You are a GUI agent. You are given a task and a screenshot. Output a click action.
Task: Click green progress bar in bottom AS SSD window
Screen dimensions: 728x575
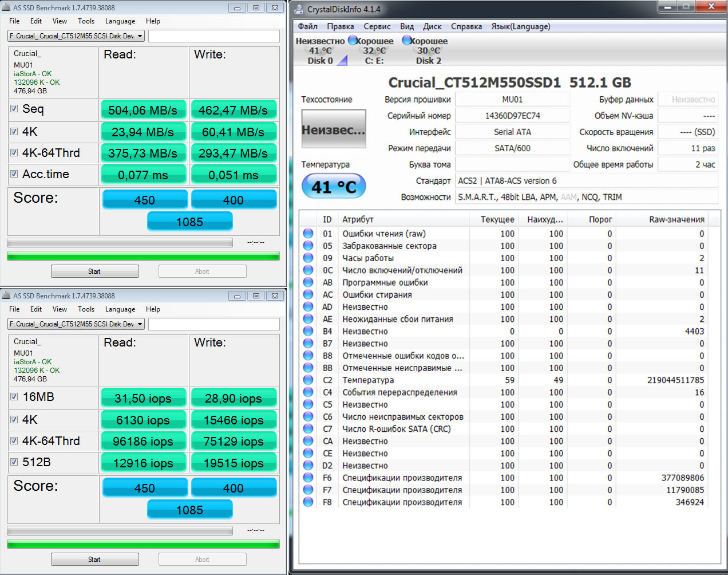(x=143, y=544)
